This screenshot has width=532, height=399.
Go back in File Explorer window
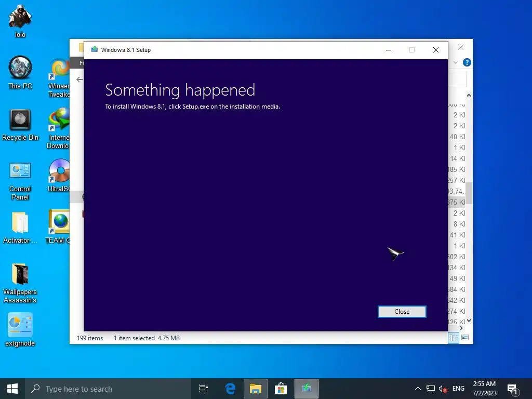click(79, 79)
